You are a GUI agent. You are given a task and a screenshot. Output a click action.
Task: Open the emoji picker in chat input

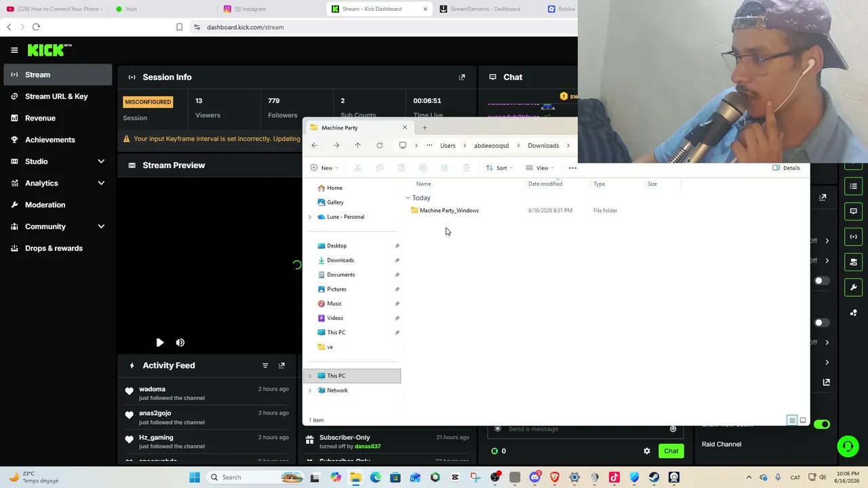point(673,428)
